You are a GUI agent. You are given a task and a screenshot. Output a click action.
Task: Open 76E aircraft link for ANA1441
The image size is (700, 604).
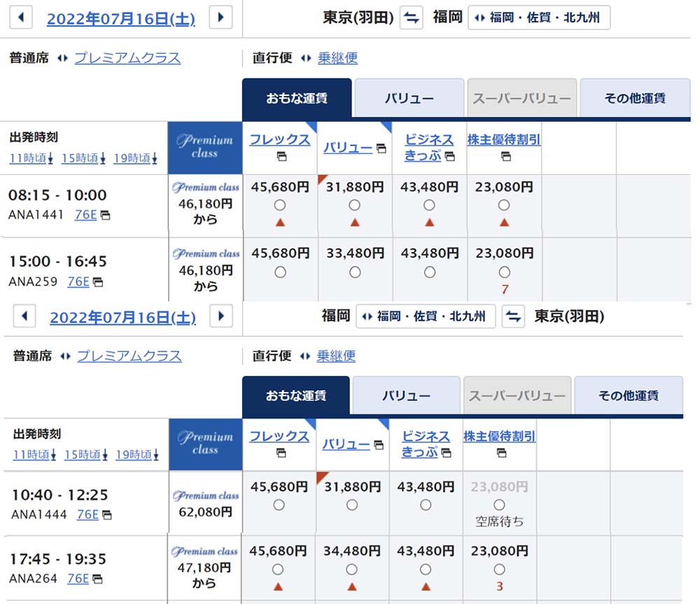[x=85, y=215]
